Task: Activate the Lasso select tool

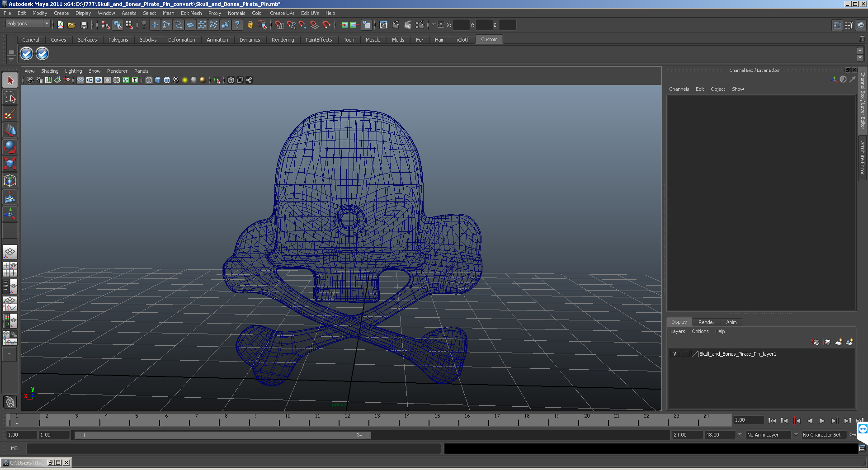Action: 10,97
